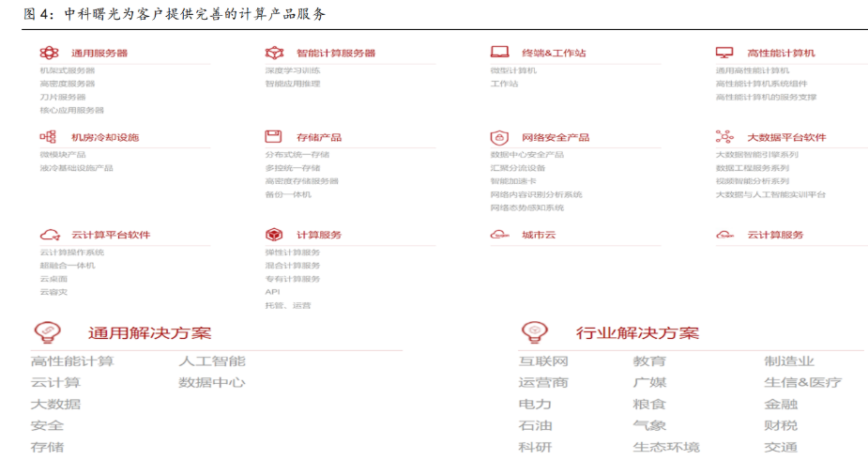The height and width of the screenshot is (460, 868).
Task: Select 高性能计算 under 通用解决方案
Action: pyautogui.click(x=72, y=361)
